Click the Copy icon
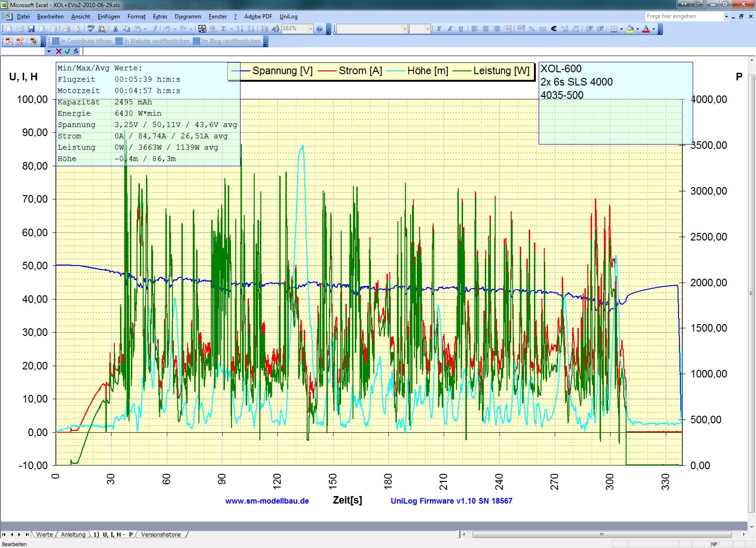This screenshot has width=756, height=548. point(126,29)
